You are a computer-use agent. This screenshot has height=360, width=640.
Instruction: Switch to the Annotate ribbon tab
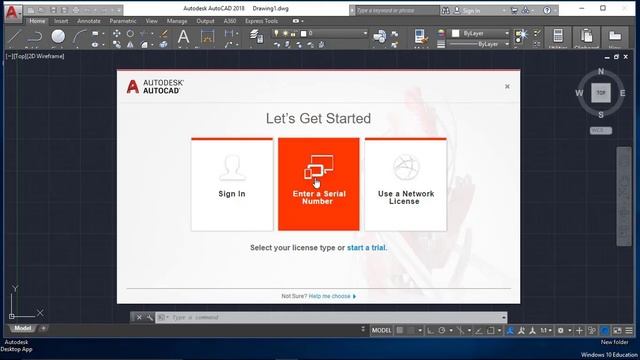tap(89, 21)
